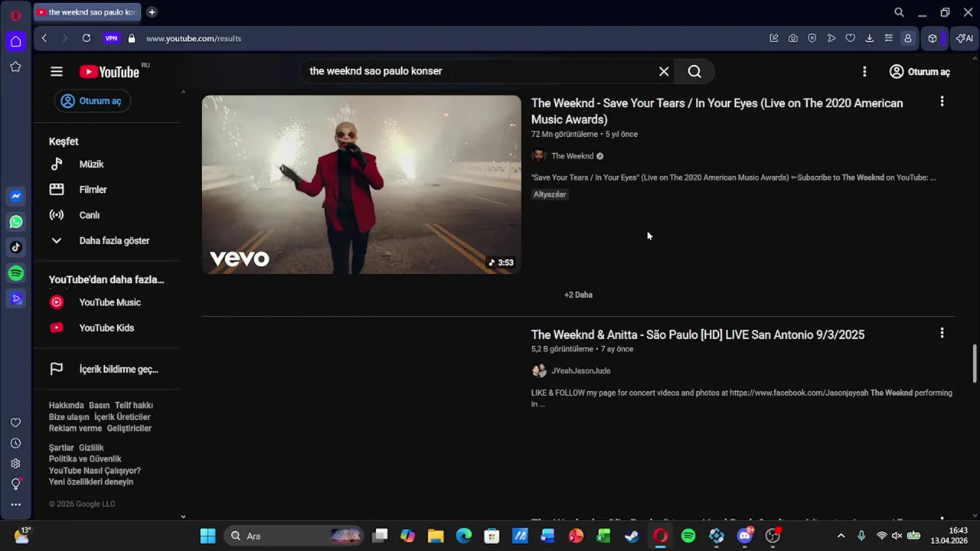Click the taskbar Ara search box
980x551 pixels.
pyautogui.click(x=295, y=536)
